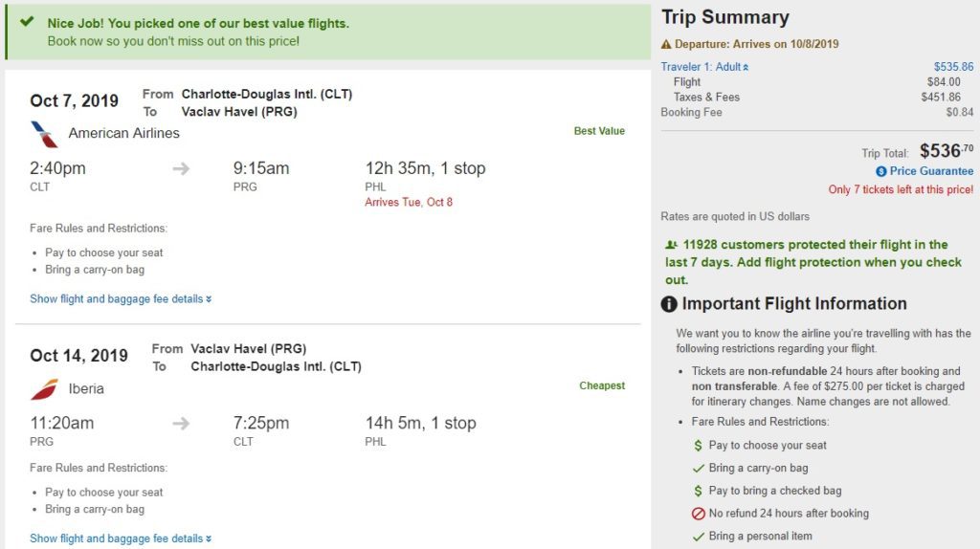Image resolution: width=980 pixels, height=549 pixels.
Task: Click the Important Flight Information info icon
Action: click(670, 304)
